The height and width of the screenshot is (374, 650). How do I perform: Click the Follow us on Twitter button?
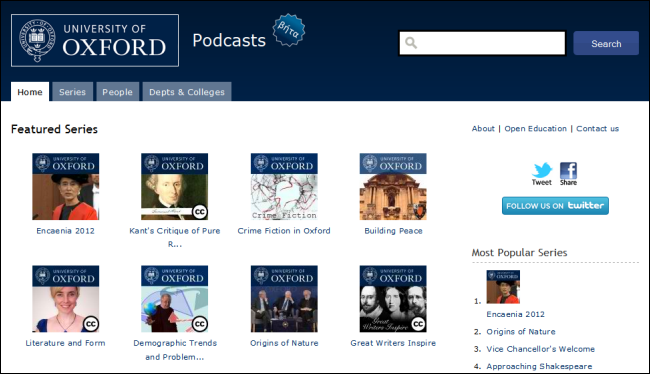(x=555, y=206)
